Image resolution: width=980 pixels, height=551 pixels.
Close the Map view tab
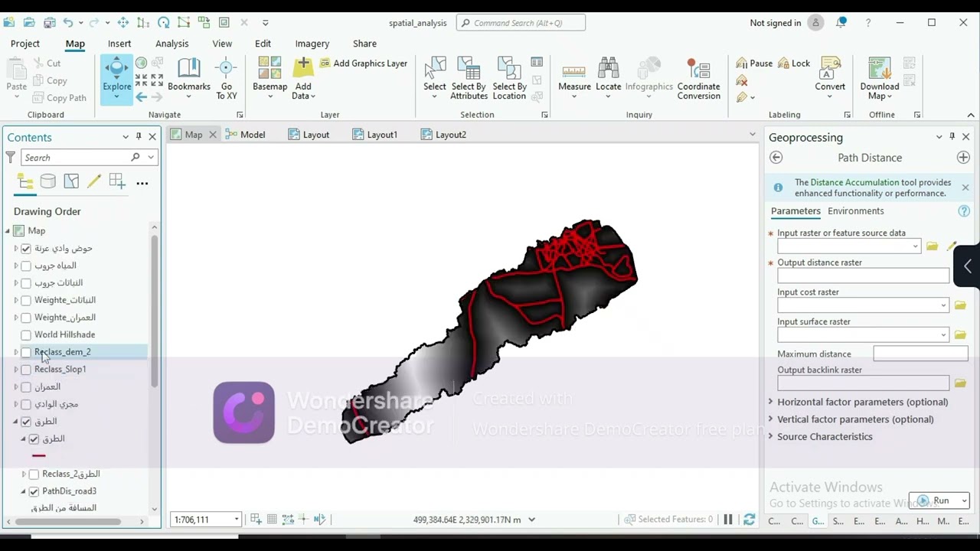(x=213, y=135)
